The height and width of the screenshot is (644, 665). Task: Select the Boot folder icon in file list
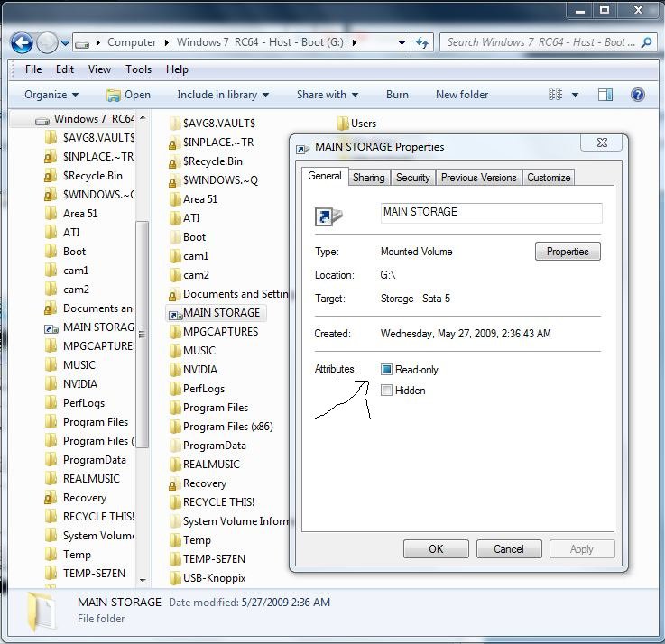[x=174, y=237]
